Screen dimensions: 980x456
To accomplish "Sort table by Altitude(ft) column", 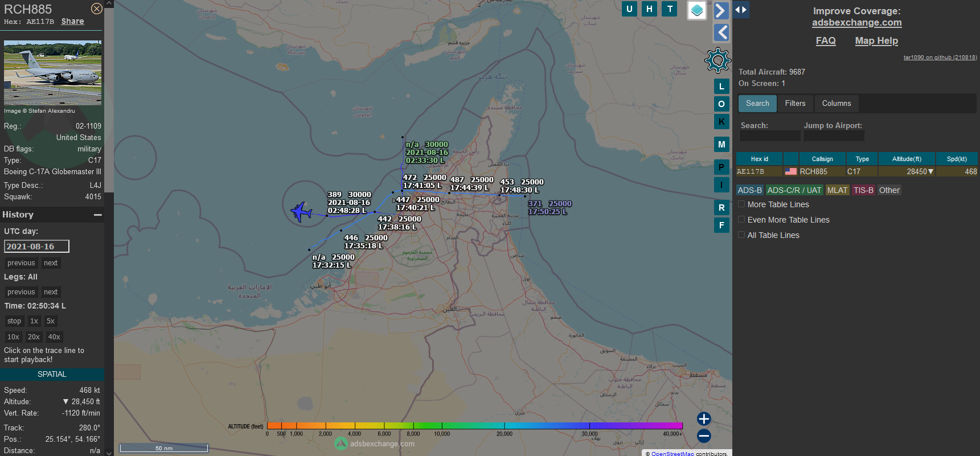I will pyautogui.click(x=907, y=159).
